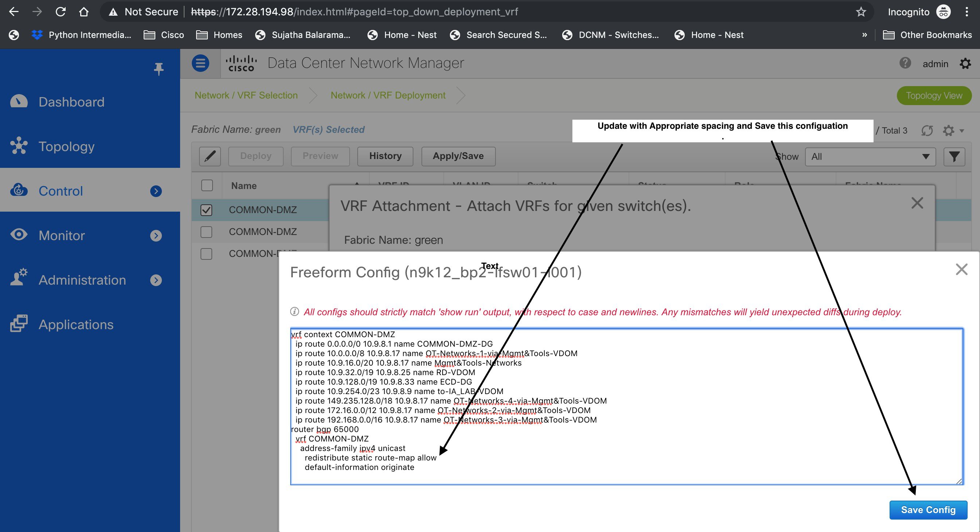Open Python Intermedia... bookmark
The image size is (980, 532).
[81, 35]
